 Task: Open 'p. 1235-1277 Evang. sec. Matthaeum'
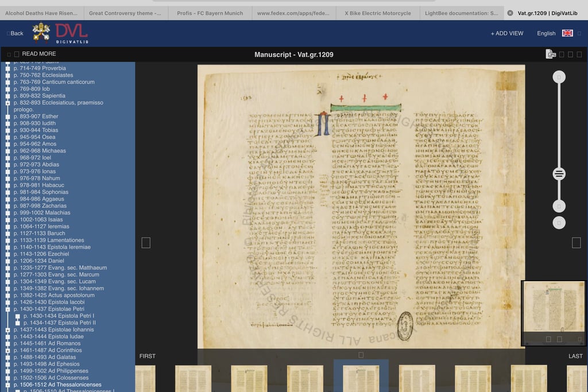point(60,268)
